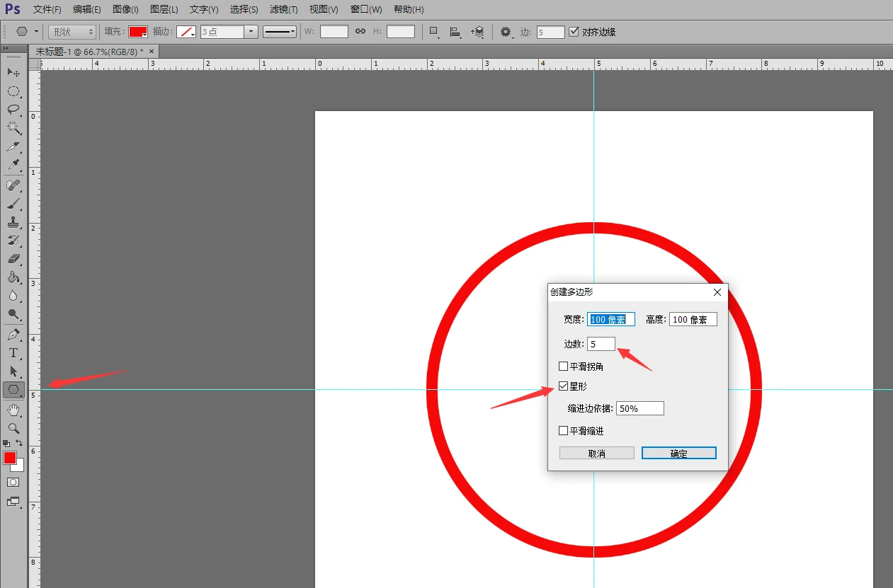Screen dimensions: 893x588
Task: Click the 取消 button
Action: click(x=596, y=453)
